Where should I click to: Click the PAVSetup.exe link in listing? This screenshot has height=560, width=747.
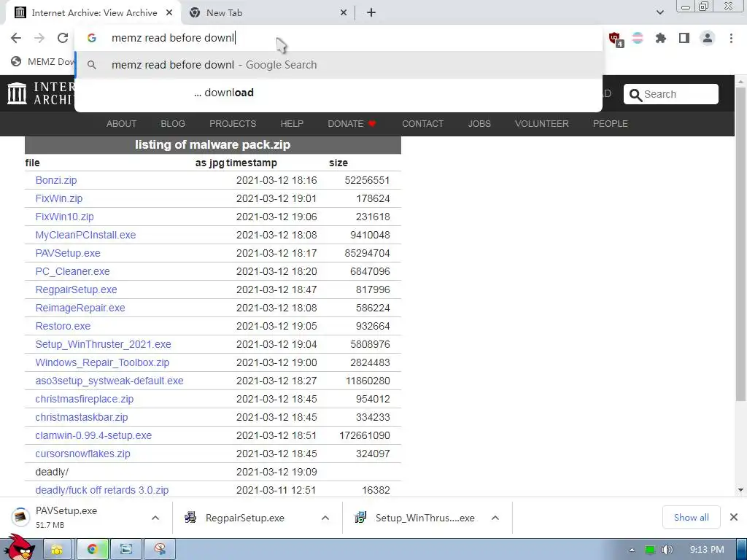[x=68, y=253]
